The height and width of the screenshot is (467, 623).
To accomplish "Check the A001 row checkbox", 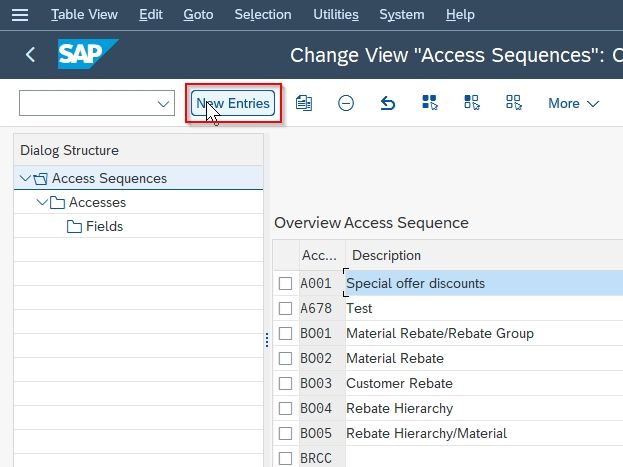I will pos(285,284).
